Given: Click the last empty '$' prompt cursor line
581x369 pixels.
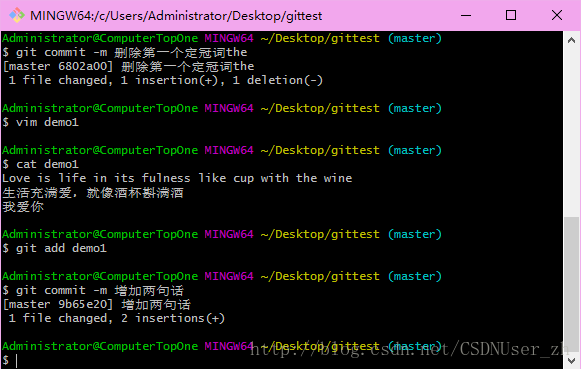Looking at the screenshot, I should click(10, 360).
